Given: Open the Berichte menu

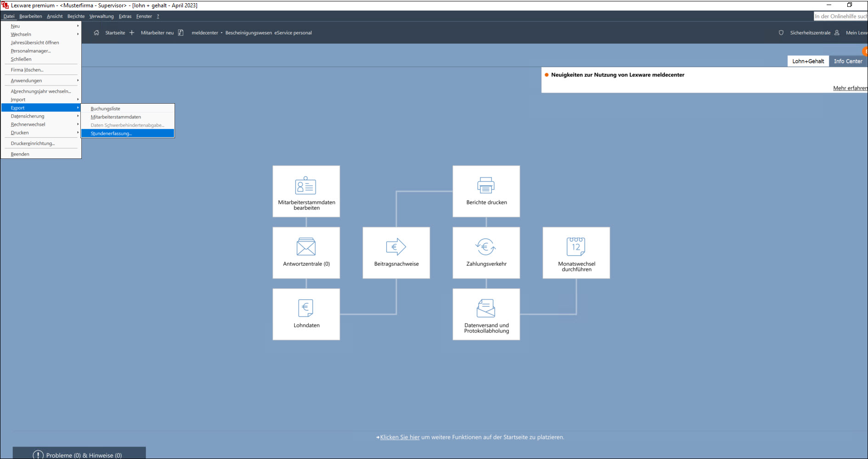Looking at the screenshot, I should [x=76, y=16].
